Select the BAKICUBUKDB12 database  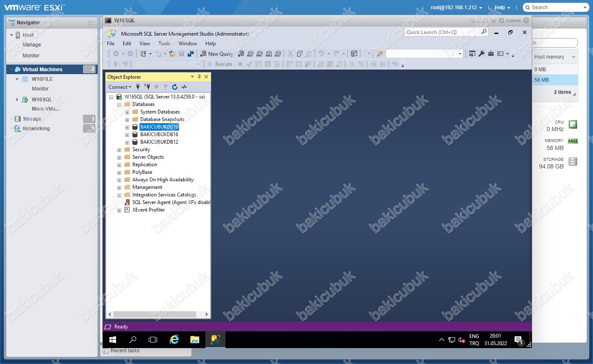(159, 142)
